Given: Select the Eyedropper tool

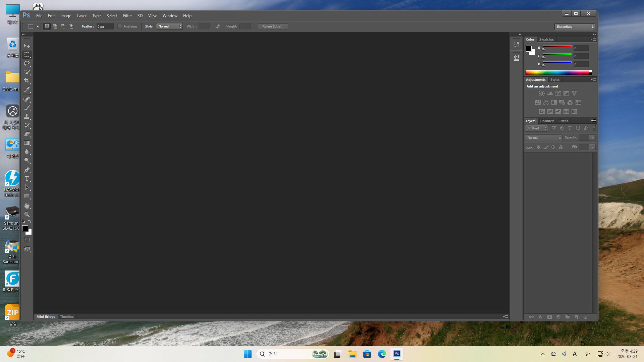Looking at the screenshot, I should click(27, 89).
